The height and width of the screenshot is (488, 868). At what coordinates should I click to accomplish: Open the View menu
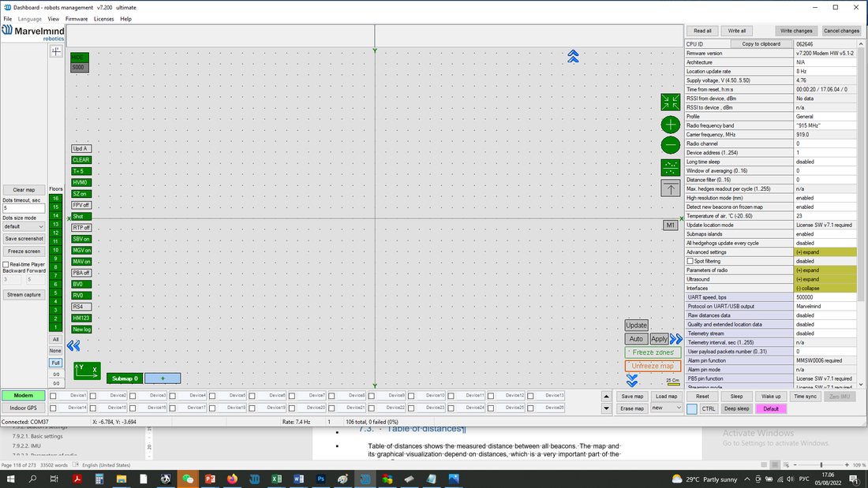53,19
